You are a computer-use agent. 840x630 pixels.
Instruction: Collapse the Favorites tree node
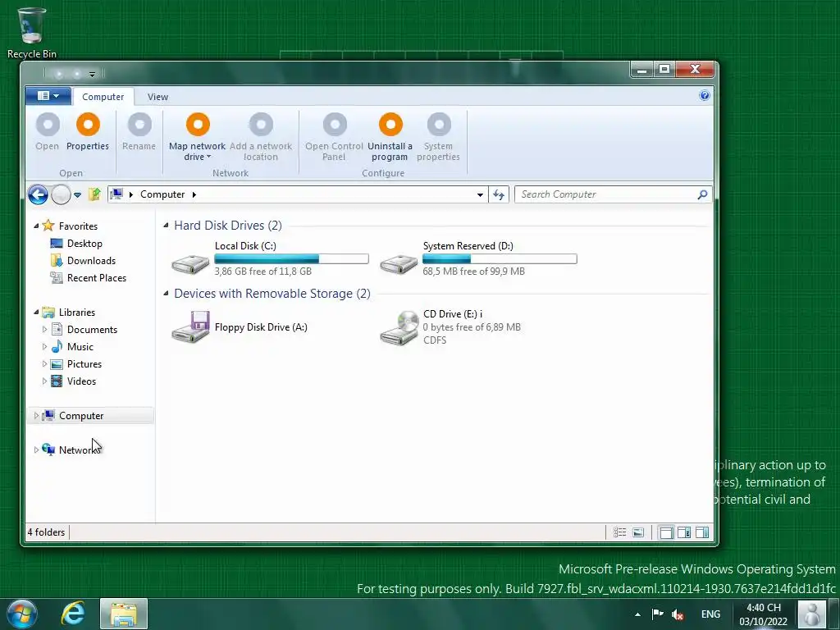36,226
